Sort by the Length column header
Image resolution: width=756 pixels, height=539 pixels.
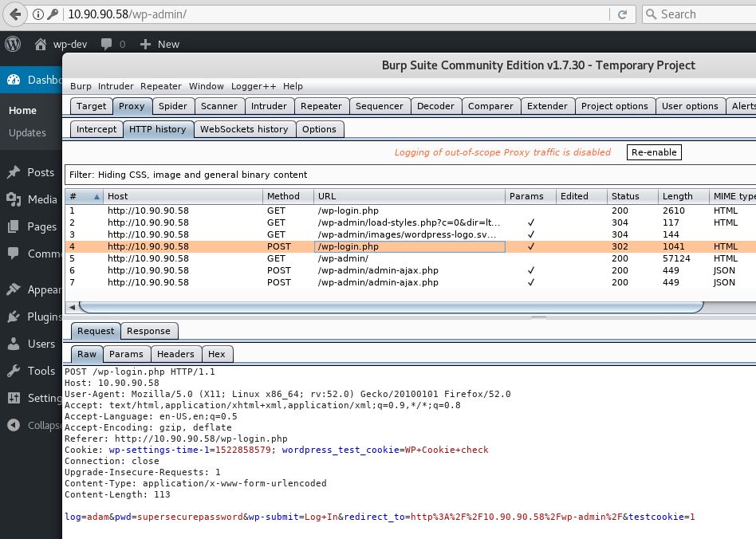[x=683, y=196]
